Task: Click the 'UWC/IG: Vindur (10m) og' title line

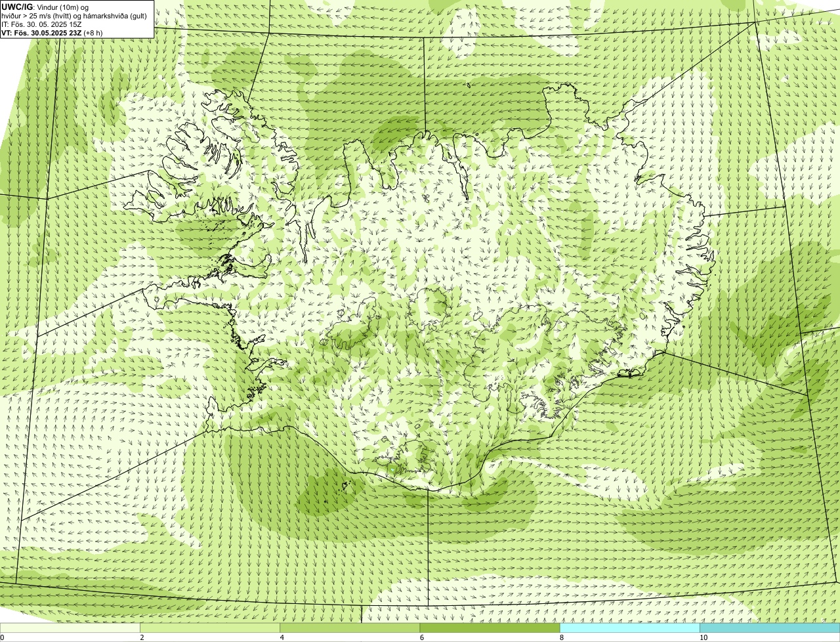Action: (45, 7)
